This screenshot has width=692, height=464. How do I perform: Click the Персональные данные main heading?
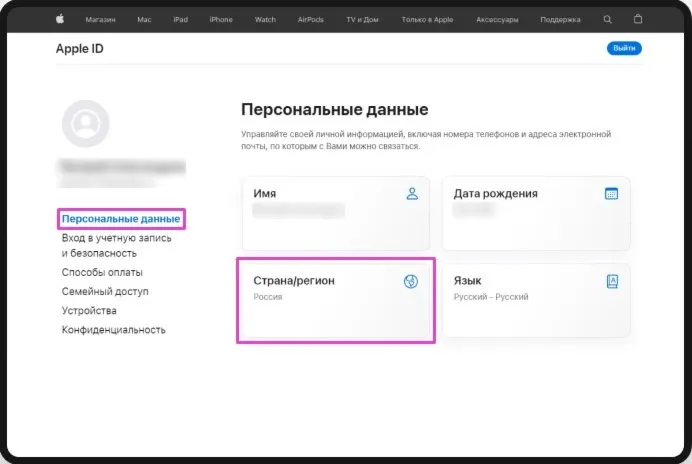point(335,109)
